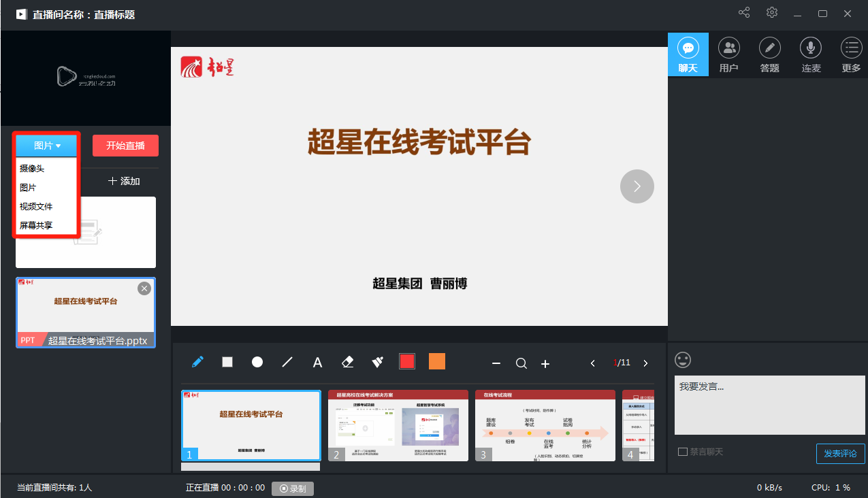Screen dimensions: 868x498
Task: Pick the red color swatch
Action: pos(407,362)
